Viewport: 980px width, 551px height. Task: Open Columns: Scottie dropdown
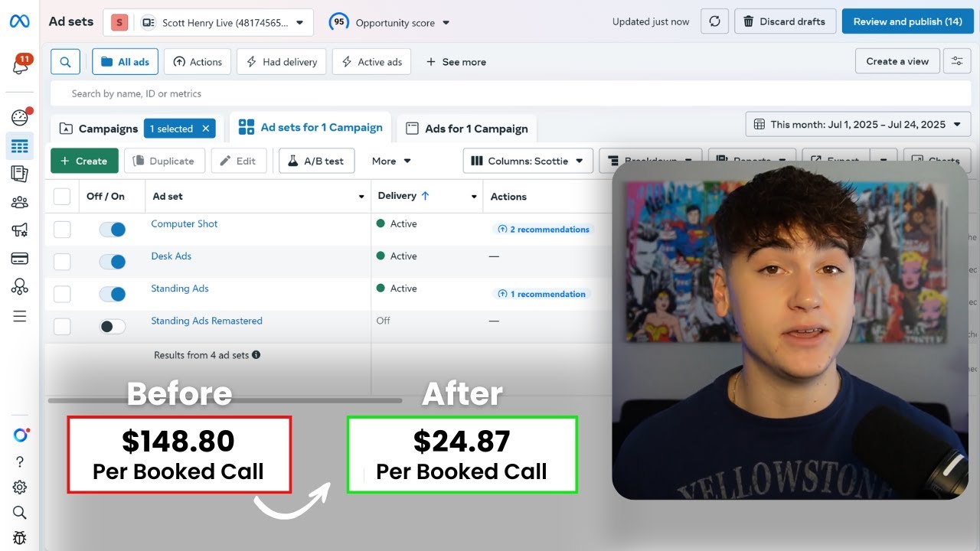528,161
